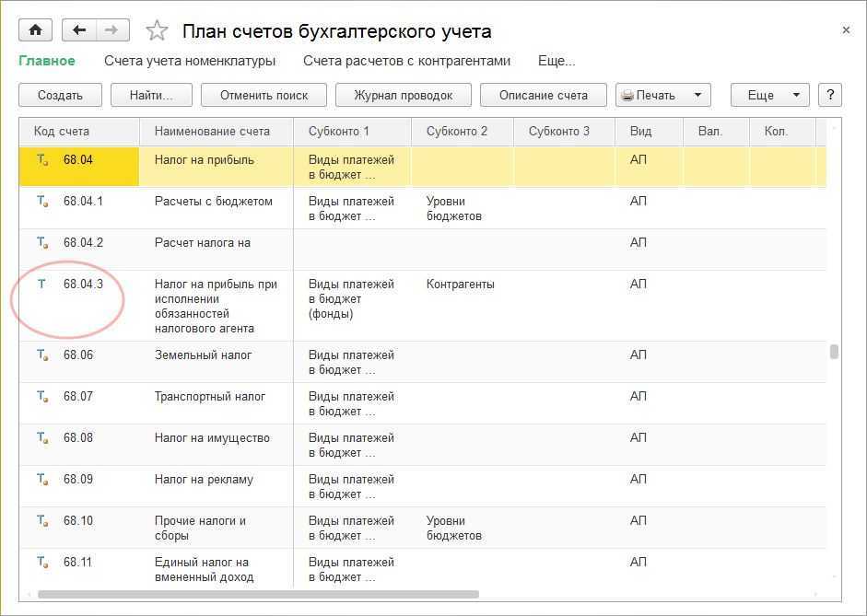Click the account icon for row 68.04.3

tap(41, 285)
